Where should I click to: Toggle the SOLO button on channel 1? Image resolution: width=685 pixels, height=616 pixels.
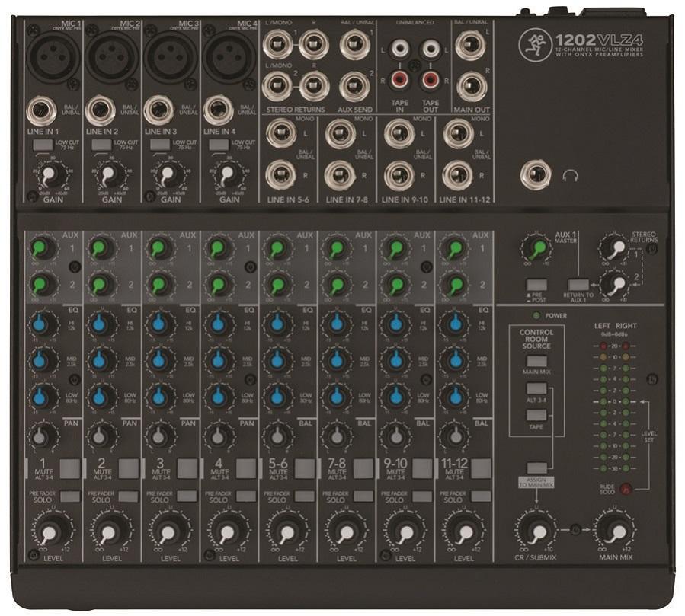click(x=70, y=496)
